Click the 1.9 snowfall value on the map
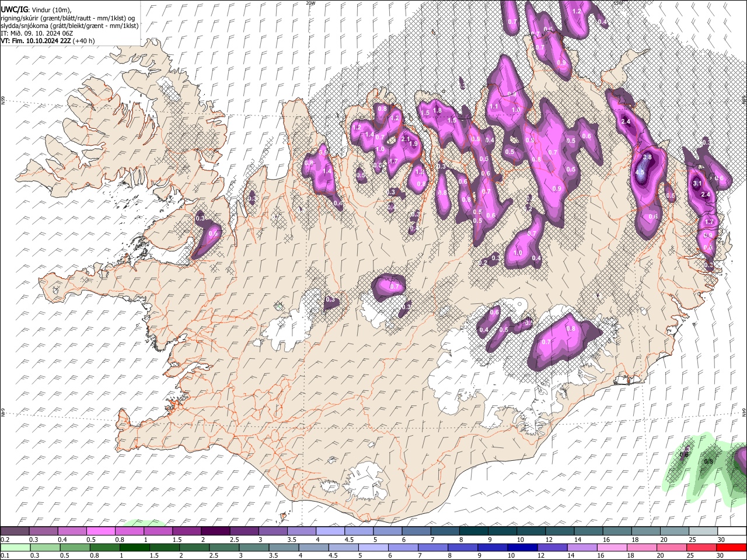 [x=414, y=144]
